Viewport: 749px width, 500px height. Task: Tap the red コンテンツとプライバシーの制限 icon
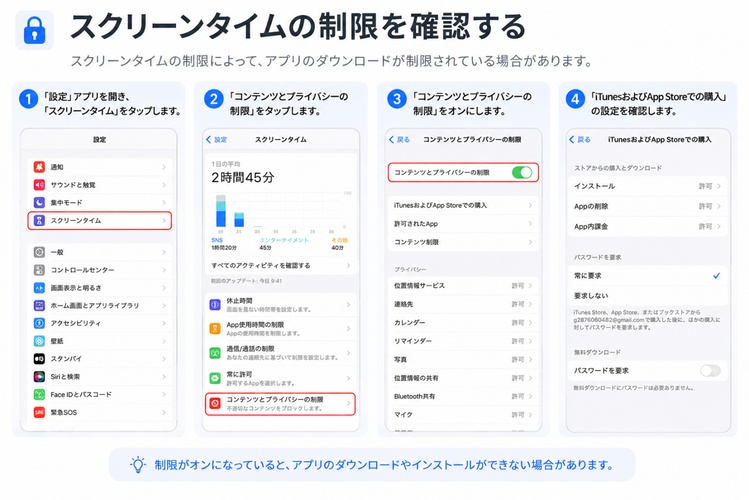coord(215,404)
